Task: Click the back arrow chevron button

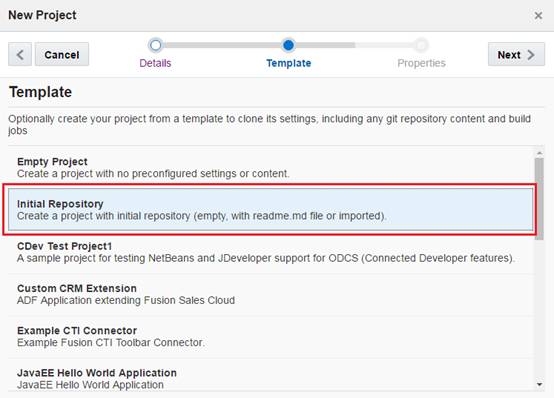Action: pos(20,54)
